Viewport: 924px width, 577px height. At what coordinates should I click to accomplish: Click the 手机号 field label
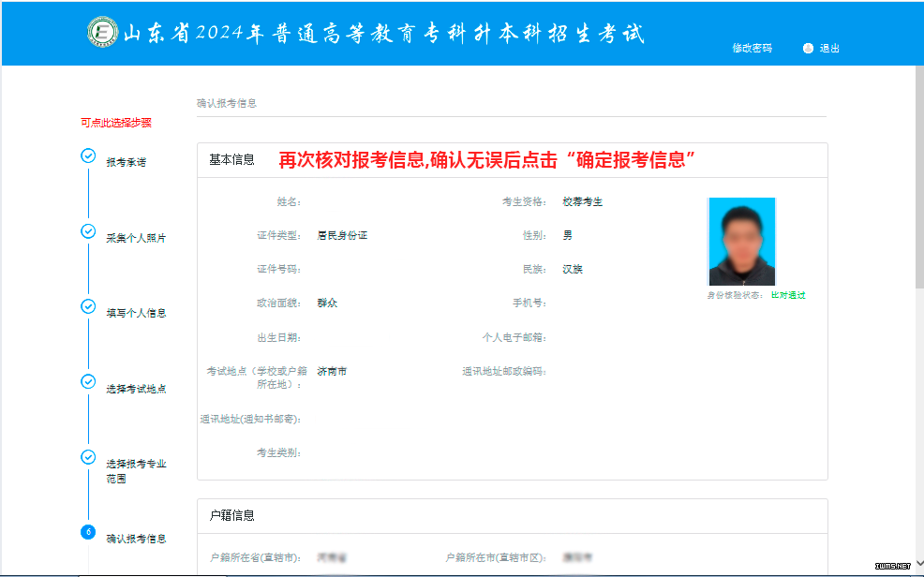coord(529,303)
